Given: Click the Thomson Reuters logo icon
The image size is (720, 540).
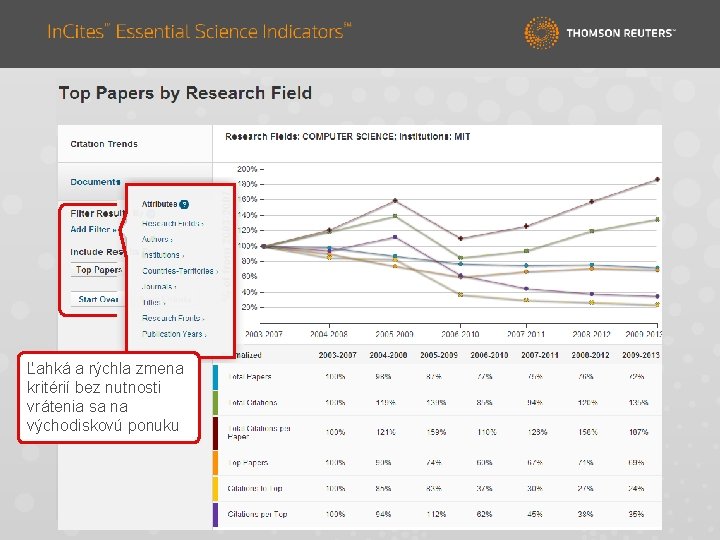Looking at the screenshot, I should pyautogui.click(x=541, y=33).
